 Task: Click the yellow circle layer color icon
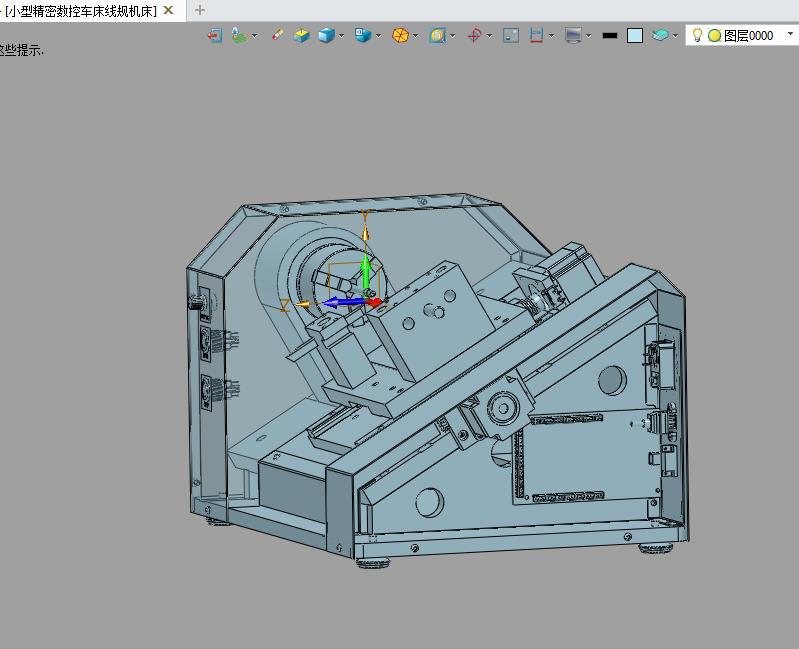(x=714, y=36)
